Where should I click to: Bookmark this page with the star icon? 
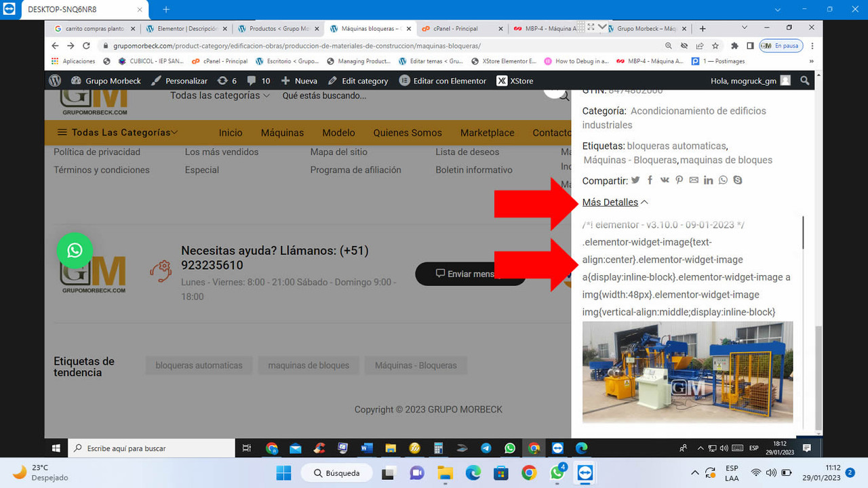pos(715,45)
